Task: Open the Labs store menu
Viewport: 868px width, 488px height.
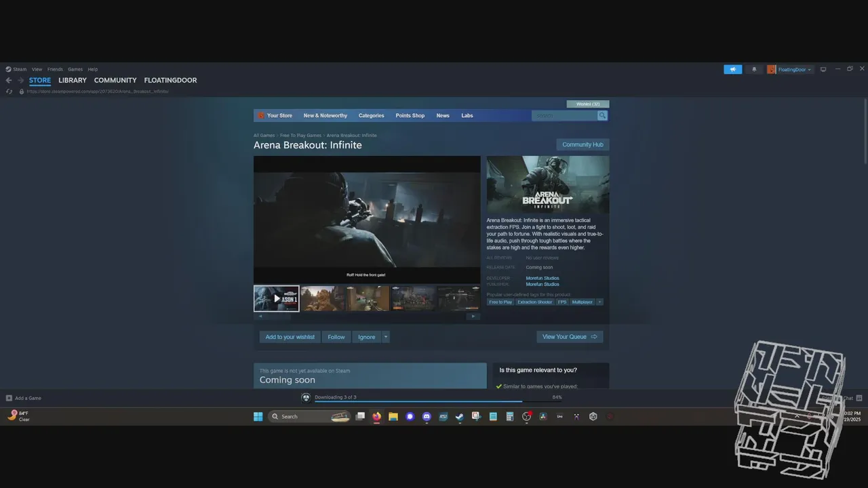Action: point(467,115)
